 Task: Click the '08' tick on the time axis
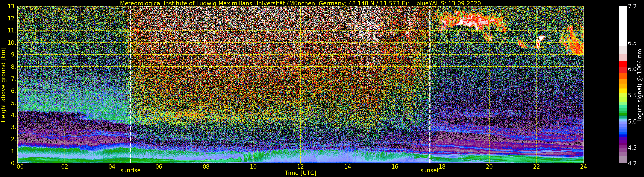[x=206, y=166]
